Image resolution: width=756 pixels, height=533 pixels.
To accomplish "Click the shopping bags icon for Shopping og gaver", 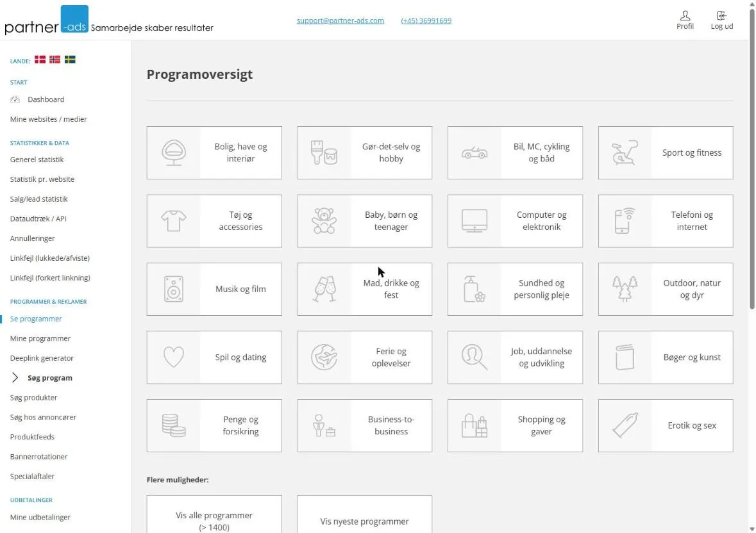I will pyautogui.click(x=475, y=425).
